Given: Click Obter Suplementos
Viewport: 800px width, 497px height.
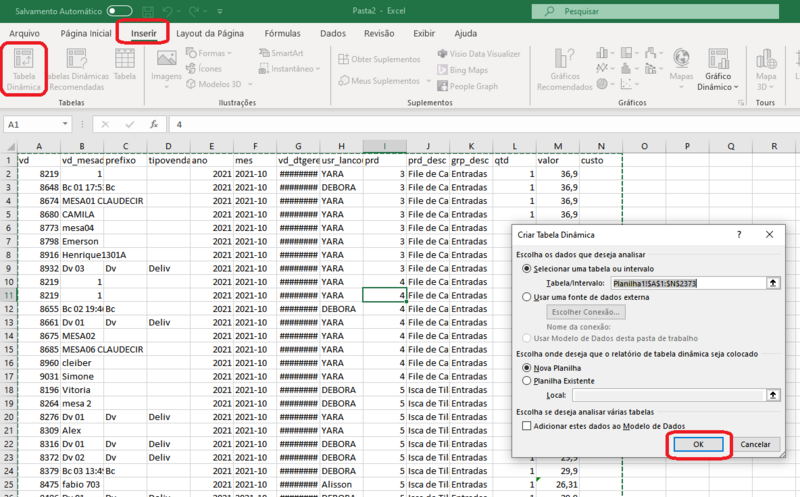Looking at the screenshot, I should click(x=379, y=59).
